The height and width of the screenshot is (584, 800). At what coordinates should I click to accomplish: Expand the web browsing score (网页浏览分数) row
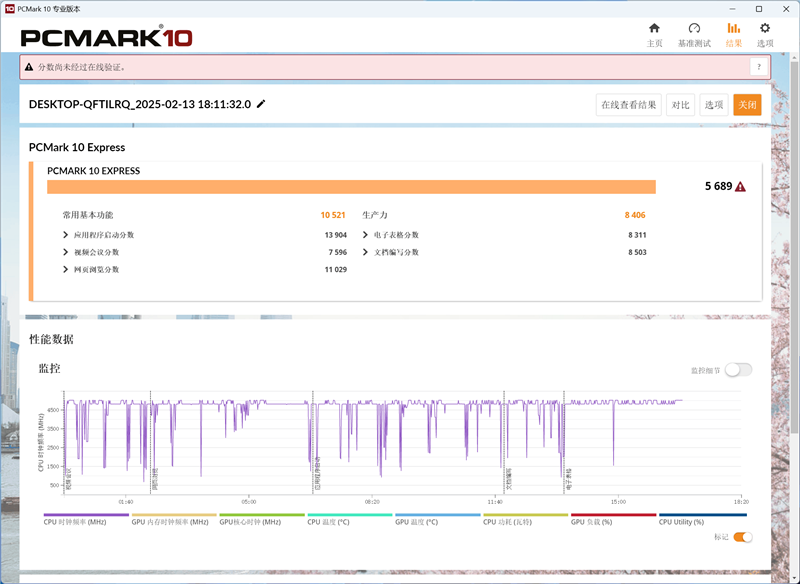[66, 269]
